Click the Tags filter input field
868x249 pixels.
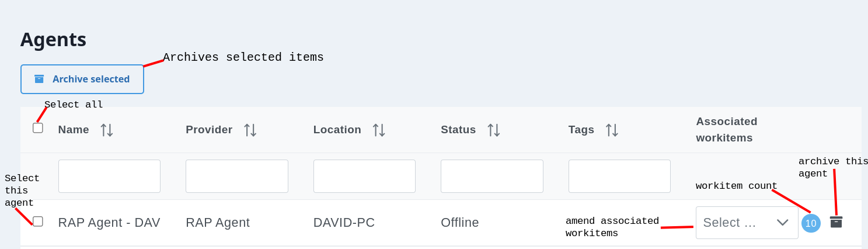619,177
